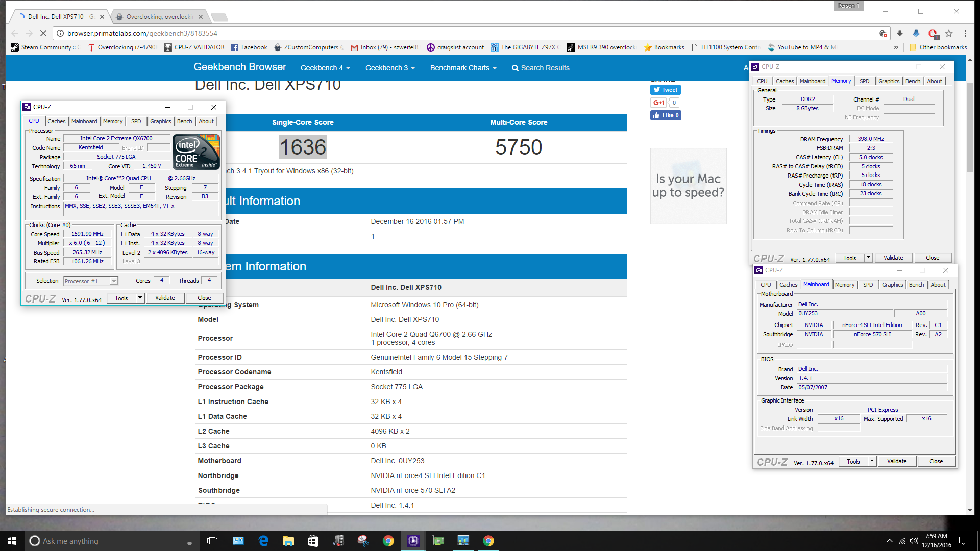Click the volume icon in system tray
The width and height of the screenshot is (980, 551).
914,541
